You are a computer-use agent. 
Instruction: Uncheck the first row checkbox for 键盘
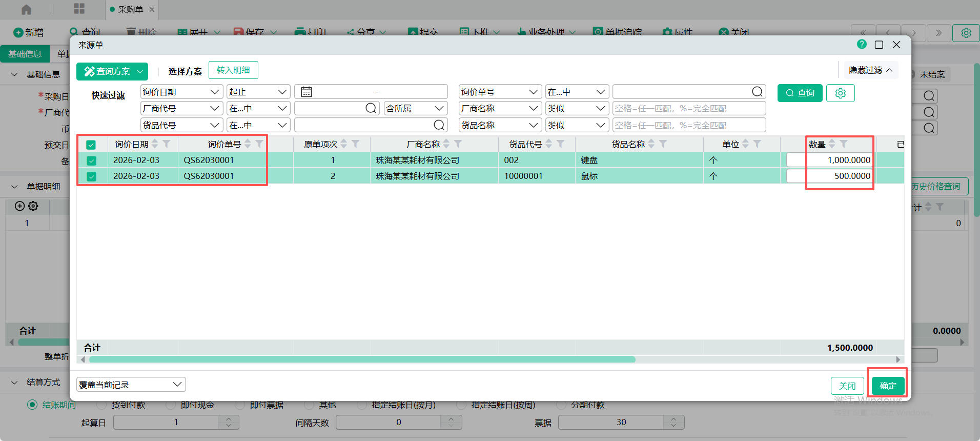click(x=91, y=161)
